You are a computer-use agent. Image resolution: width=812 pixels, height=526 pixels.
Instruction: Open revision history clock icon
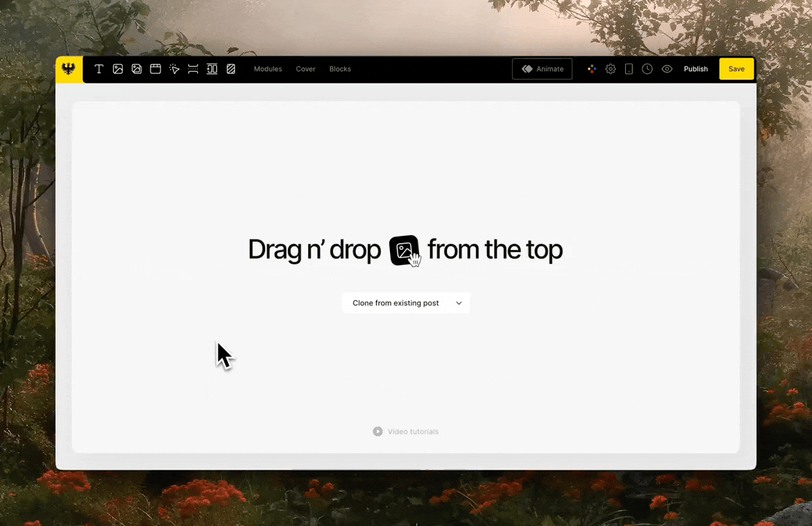coord(647,69)
